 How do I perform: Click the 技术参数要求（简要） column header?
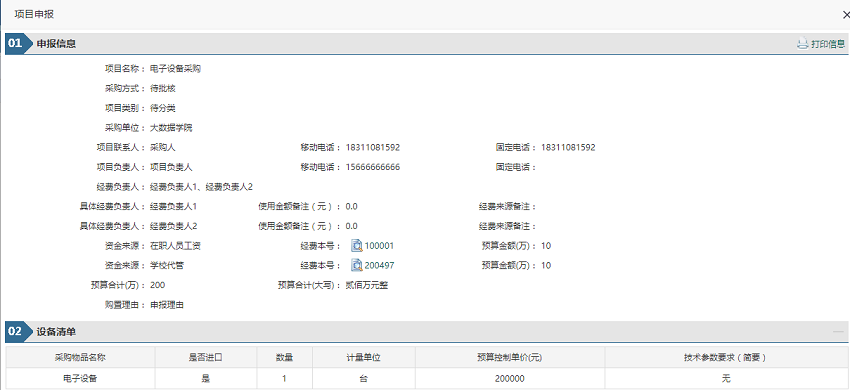[x=725, y=357]
